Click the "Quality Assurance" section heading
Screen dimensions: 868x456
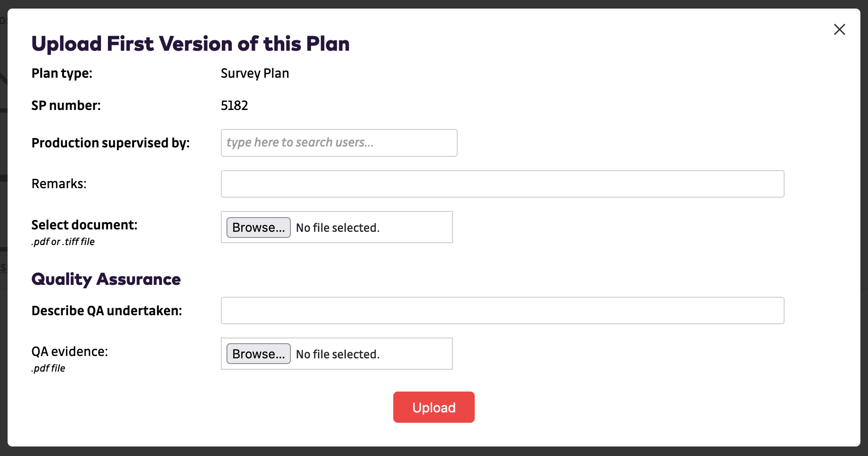pyautogui.click(x=106, y=280)
